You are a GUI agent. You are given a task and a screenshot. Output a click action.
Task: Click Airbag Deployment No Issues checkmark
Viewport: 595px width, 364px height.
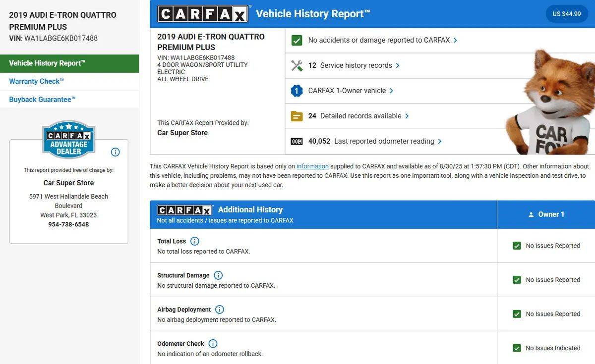(517, 314)
